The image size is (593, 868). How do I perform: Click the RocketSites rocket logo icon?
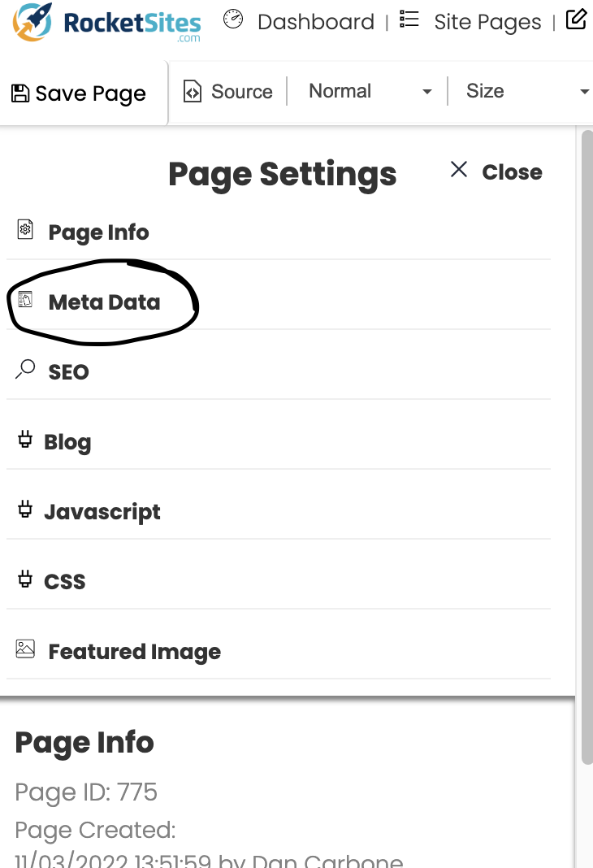(32, 22)
